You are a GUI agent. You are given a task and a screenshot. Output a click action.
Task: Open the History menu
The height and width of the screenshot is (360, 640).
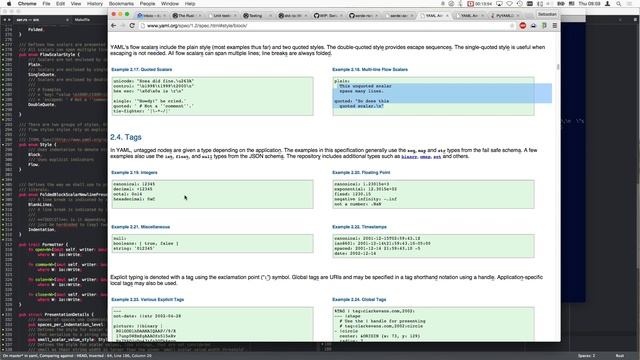point(95,4)
